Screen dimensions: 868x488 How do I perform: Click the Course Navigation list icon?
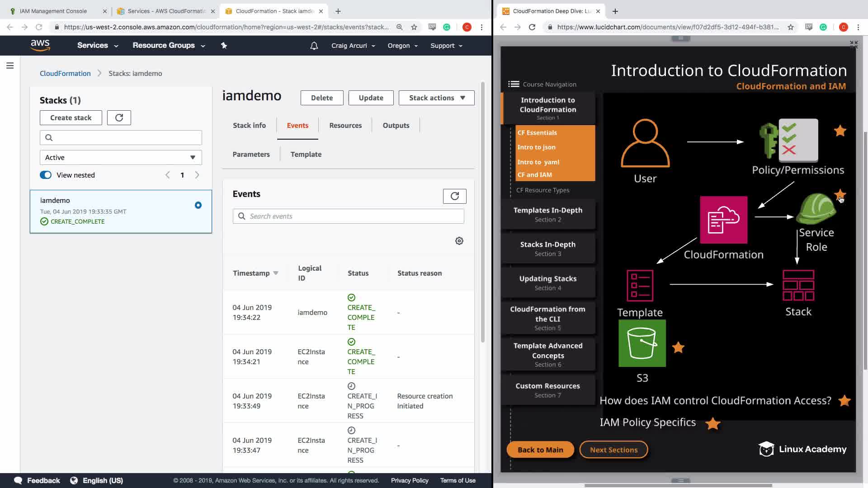(x=513, y=84)
